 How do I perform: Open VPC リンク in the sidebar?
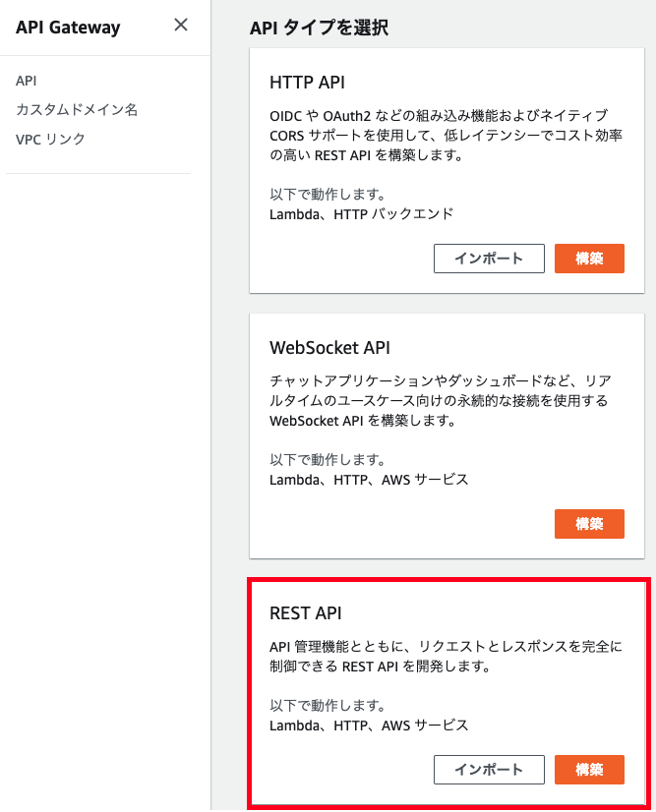50,139
